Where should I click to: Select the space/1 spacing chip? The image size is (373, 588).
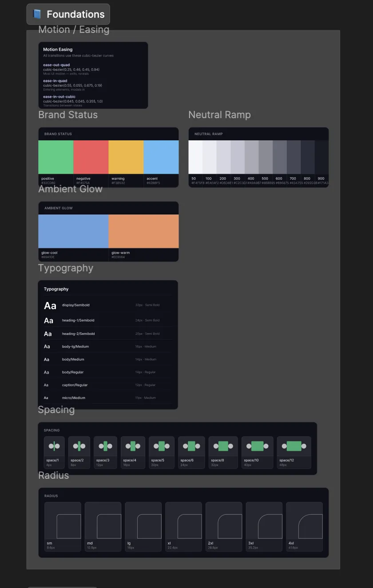point(54,452)
